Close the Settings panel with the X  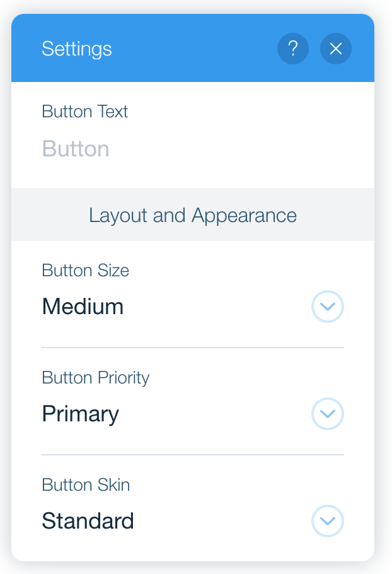336,49
